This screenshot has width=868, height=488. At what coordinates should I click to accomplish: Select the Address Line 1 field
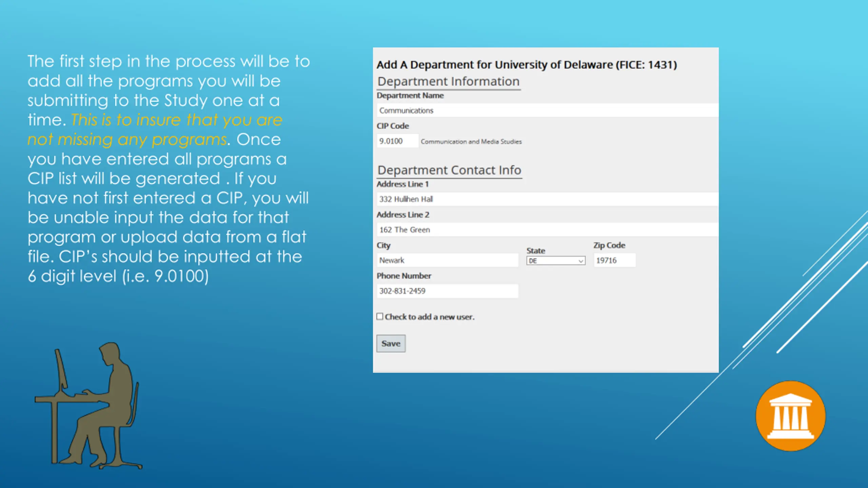pyautogui.click(x=547, y=199)
